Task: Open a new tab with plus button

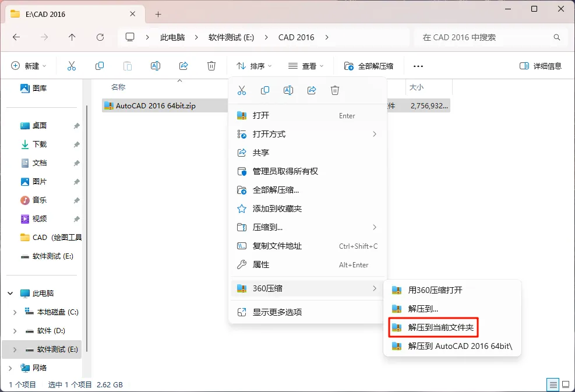Action: (x=158, y=15)
